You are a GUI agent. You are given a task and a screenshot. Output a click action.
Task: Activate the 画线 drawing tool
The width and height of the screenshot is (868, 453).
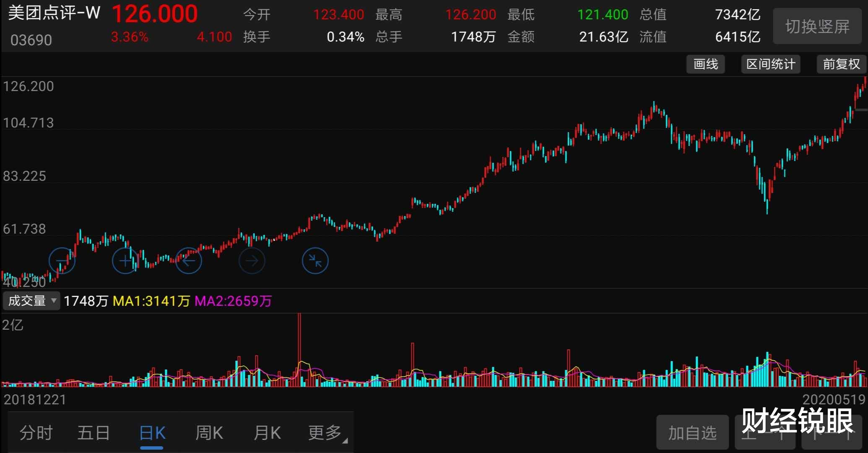pos(705,64)
